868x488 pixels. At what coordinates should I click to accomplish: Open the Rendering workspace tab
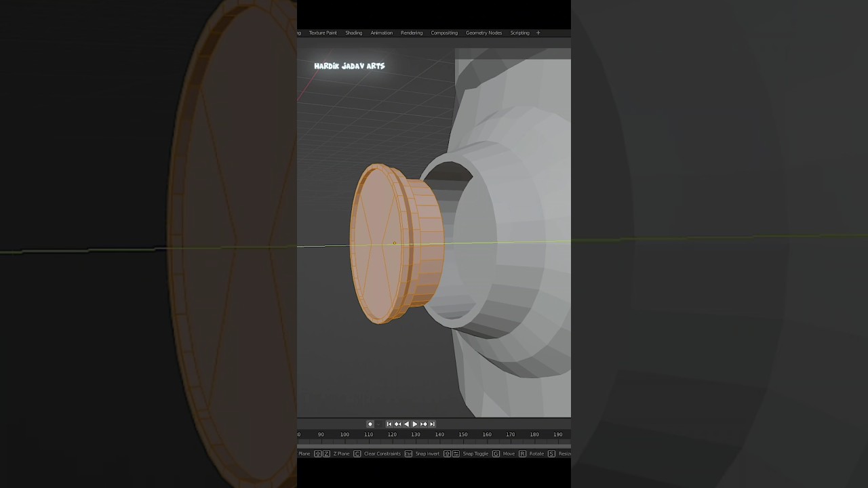pos(412,33)
